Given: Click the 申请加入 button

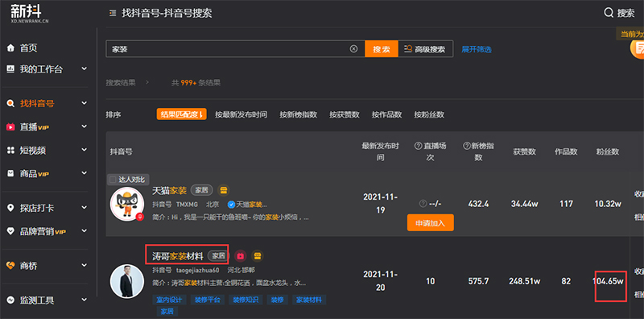Looking at the screenshot, I should (x=431, y=222).
